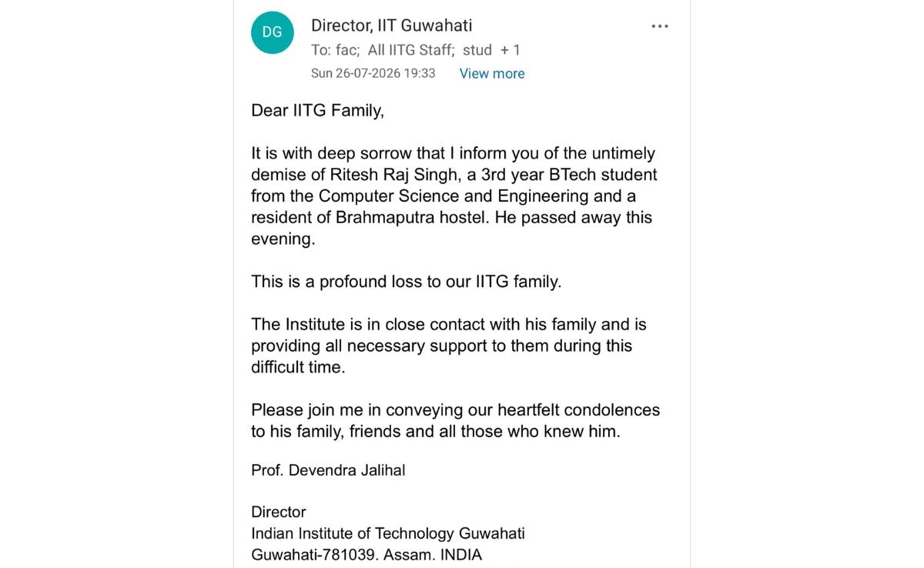
Task: Open the DG sender avatar
Action: click(273, 32)
